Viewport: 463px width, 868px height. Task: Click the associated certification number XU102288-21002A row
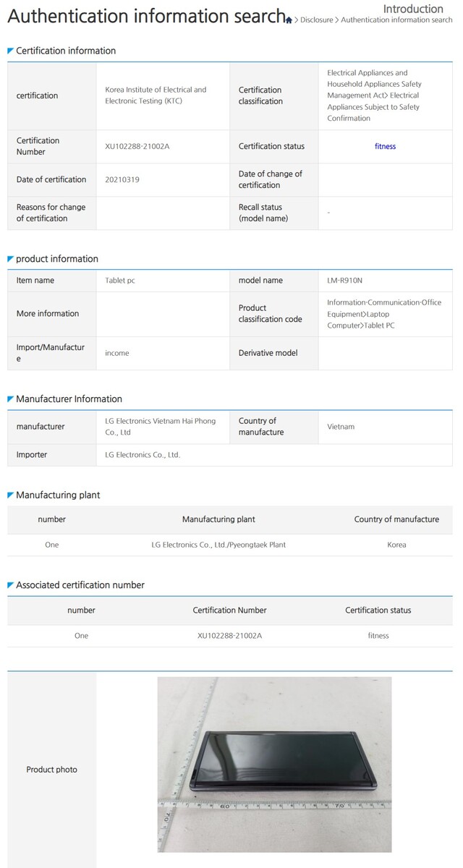(x=229, y=636)
